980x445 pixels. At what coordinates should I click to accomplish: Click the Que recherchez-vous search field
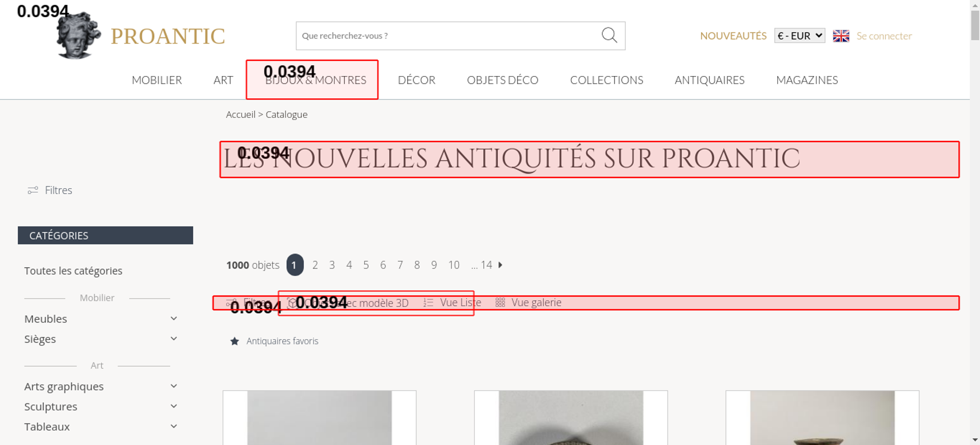(446, 36)
